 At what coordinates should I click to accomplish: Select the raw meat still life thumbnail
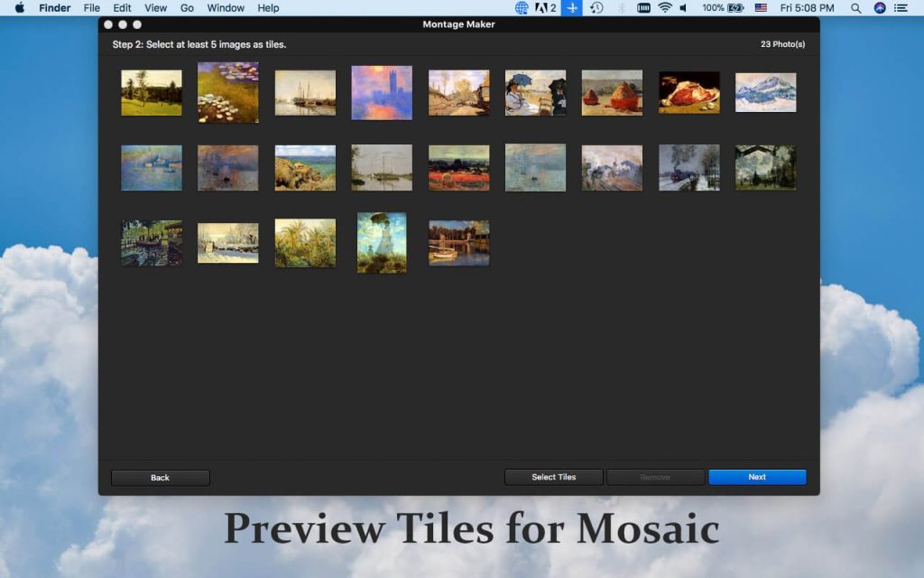(x=688, y=92)
